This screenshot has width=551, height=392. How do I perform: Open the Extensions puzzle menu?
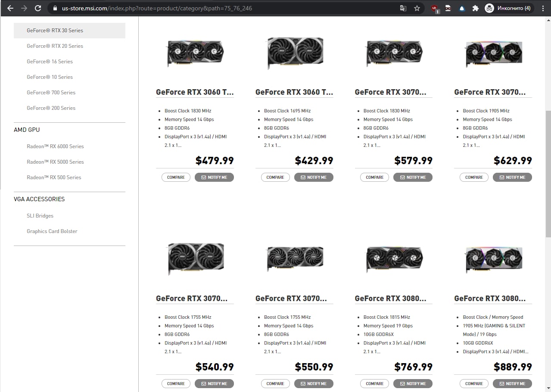(x=476, y=8)
